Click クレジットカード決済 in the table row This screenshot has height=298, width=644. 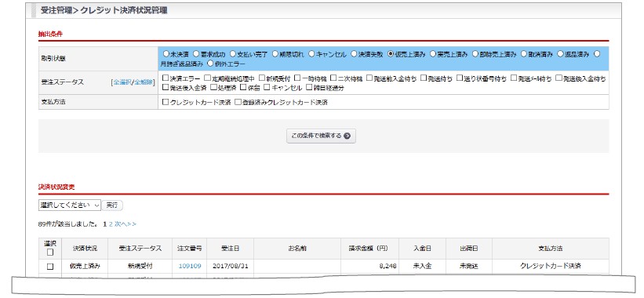click(551, 266)
